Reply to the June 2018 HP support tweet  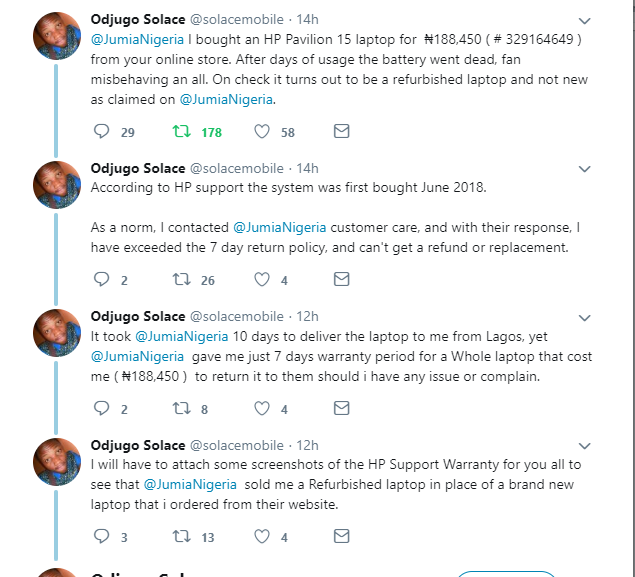[101, 280]
